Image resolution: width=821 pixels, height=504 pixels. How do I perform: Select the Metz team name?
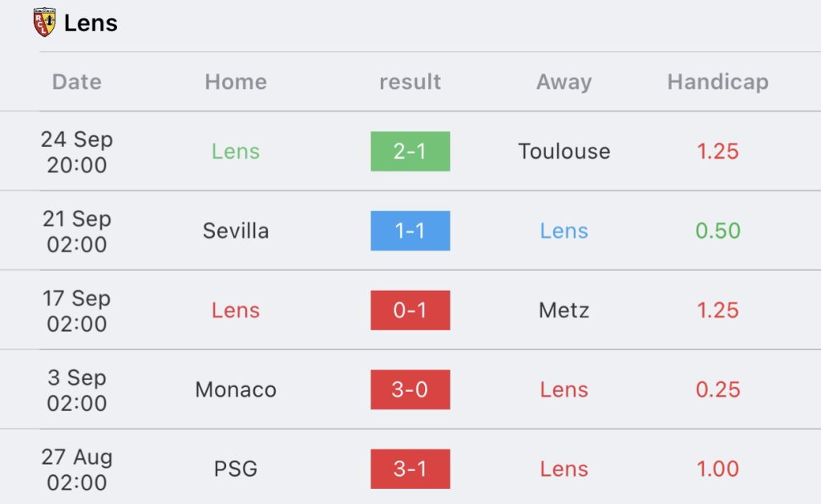tap(564, 310)
